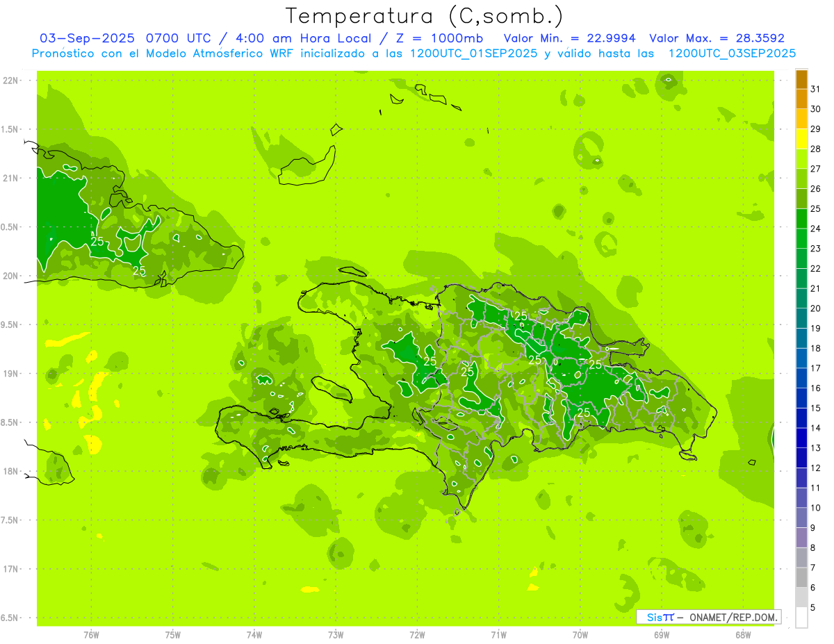Click the '31' value on the color scale
The image size is (834, 644).
coord(816,89)
